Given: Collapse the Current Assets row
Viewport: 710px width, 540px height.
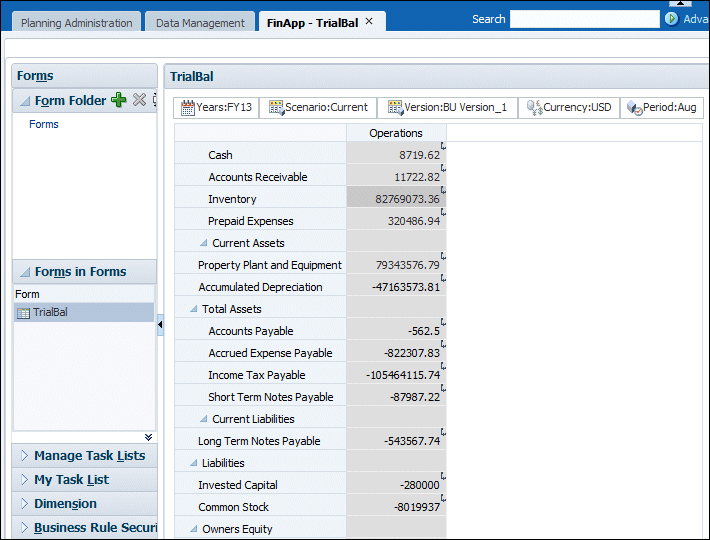Looking at the screenshot, I should pyautogui.click(x=204, y=243).
